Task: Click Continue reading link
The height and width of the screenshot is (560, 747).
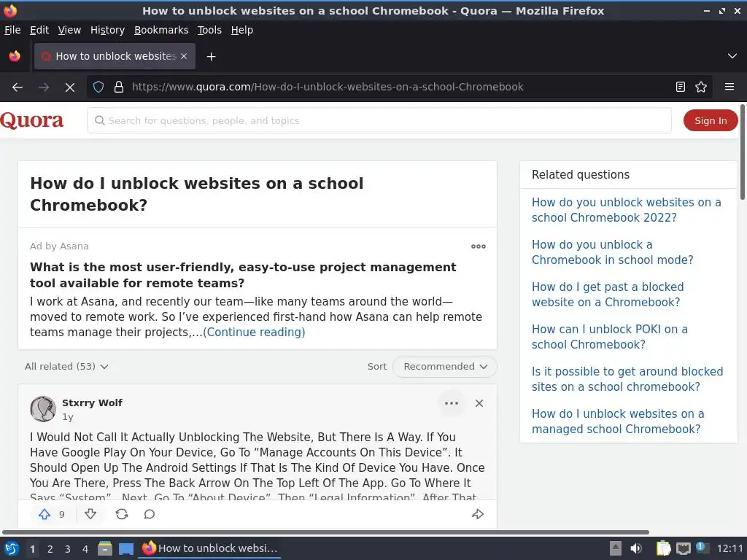Action: tap(255, 332)
